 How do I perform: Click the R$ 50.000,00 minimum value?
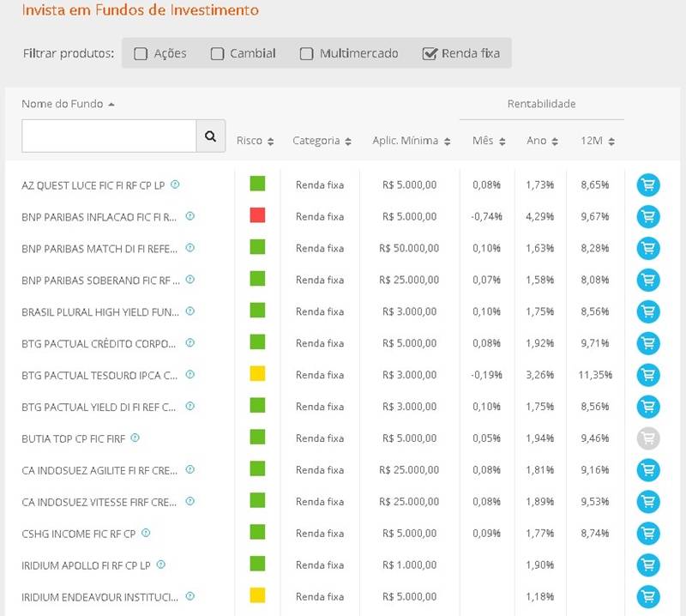[x=409, y=248]
